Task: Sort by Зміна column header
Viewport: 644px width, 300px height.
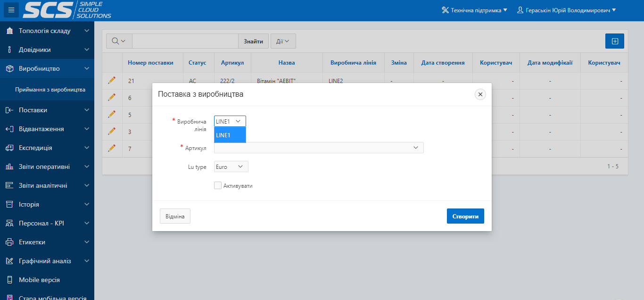Action: (399, 63)
